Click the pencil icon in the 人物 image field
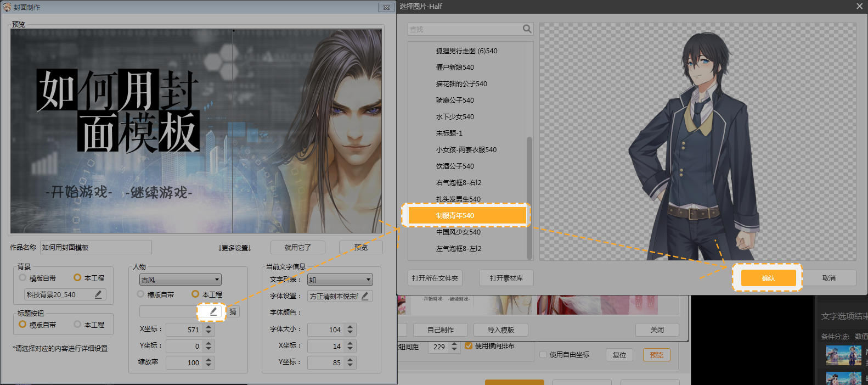The image size is (868, 385). pos(213,311)
